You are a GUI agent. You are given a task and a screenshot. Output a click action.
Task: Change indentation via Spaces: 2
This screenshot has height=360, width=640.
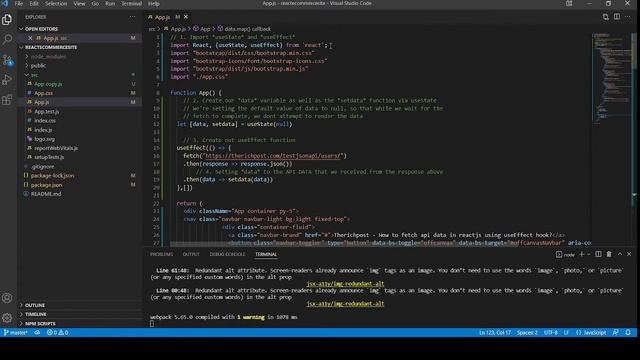[527, 333]
